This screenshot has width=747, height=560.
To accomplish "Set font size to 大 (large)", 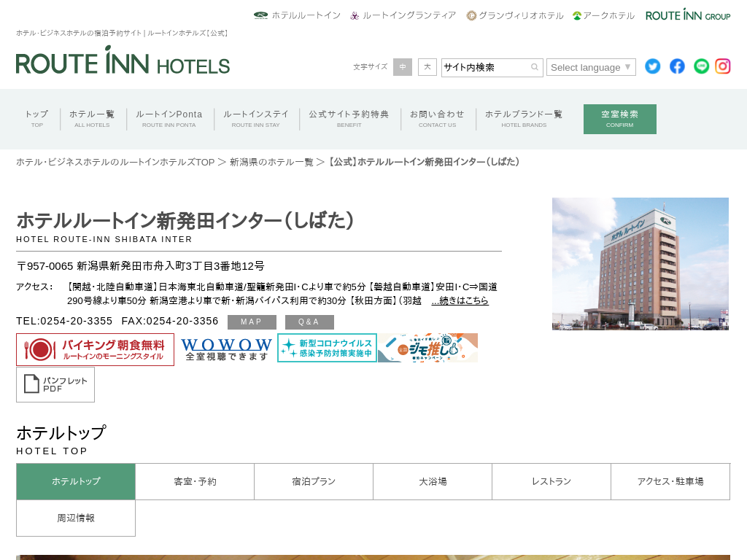I will (427, 67).
